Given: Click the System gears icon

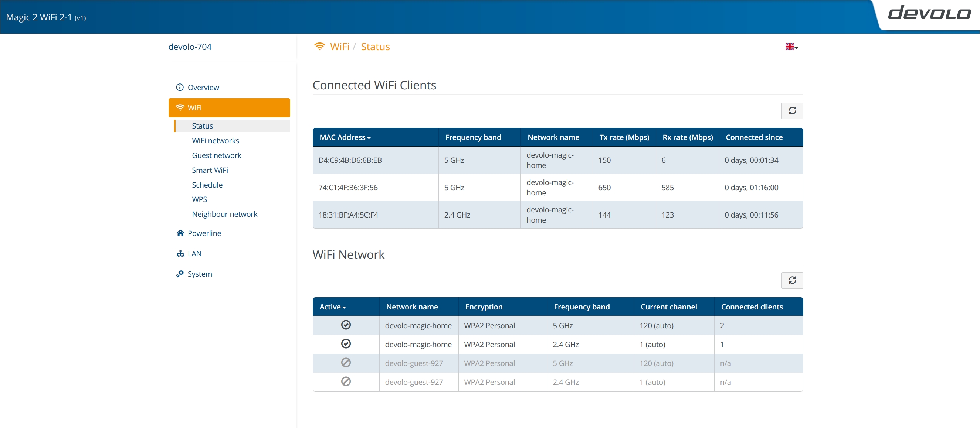Looking at the screenshot, I should [x=180, y=274].
